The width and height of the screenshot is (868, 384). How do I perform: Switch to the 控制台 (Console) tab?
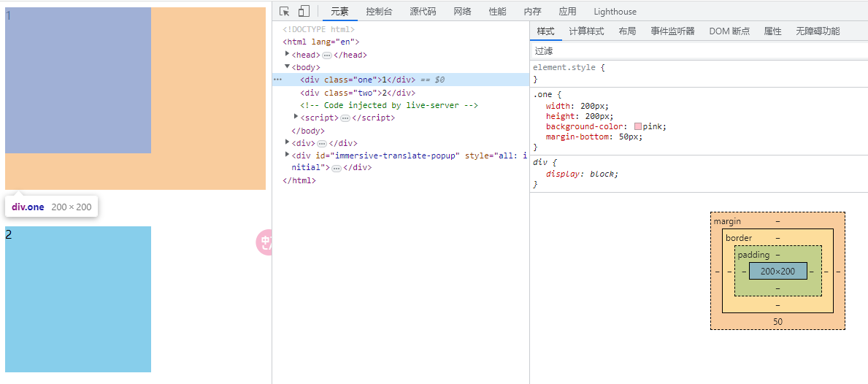pyautogui.click(x=379, y=12)
